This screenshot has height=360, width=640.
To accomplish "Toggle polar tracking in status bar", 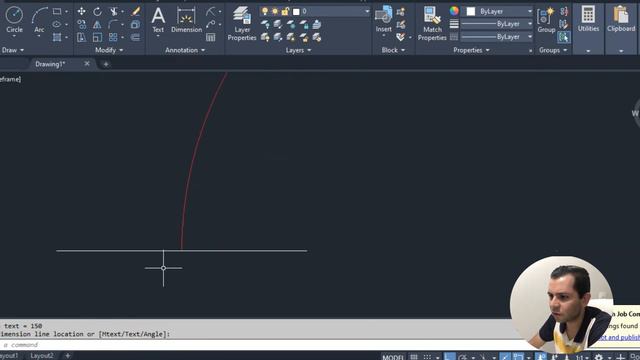I will [x=463, y=357].
